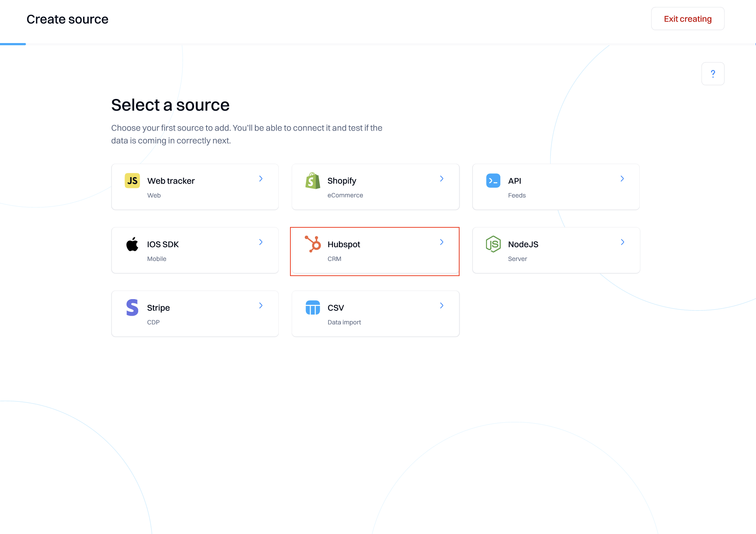Viewport: 756px width, 534px height.
Task: Click the blue API terminal icon
Action: tap(493, 181)
